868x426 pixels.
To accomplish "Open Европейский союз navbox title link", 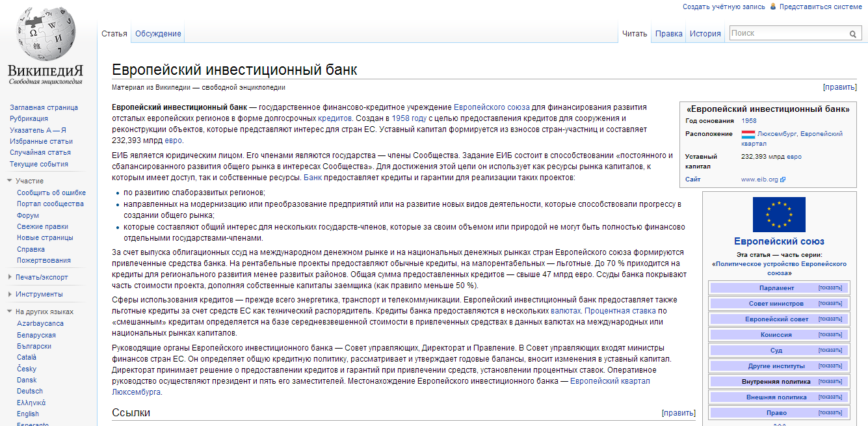I will (779, 241).
